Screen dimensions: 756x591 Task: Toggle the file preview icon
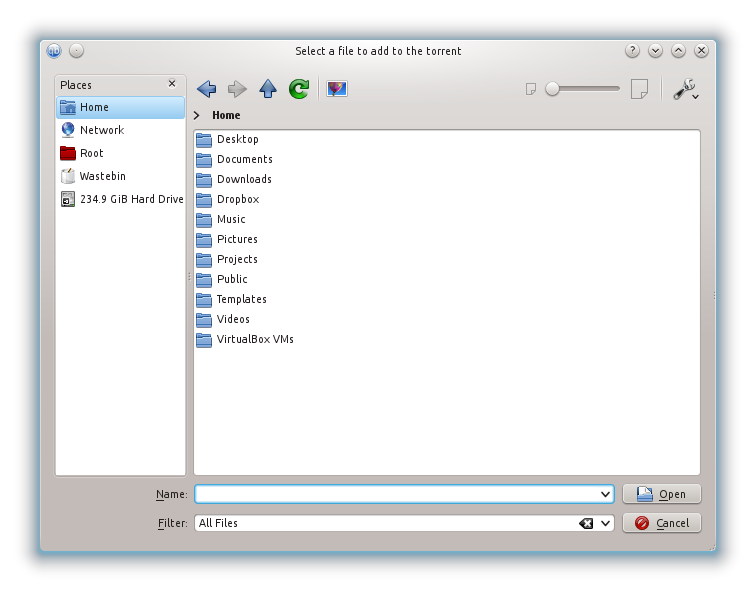click(336, 89)
